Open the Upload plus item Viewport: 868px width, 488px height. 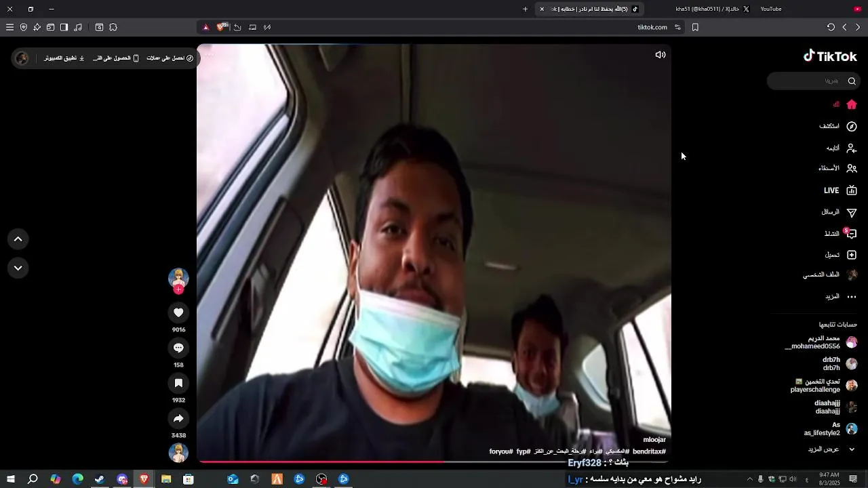coord(841,255)
